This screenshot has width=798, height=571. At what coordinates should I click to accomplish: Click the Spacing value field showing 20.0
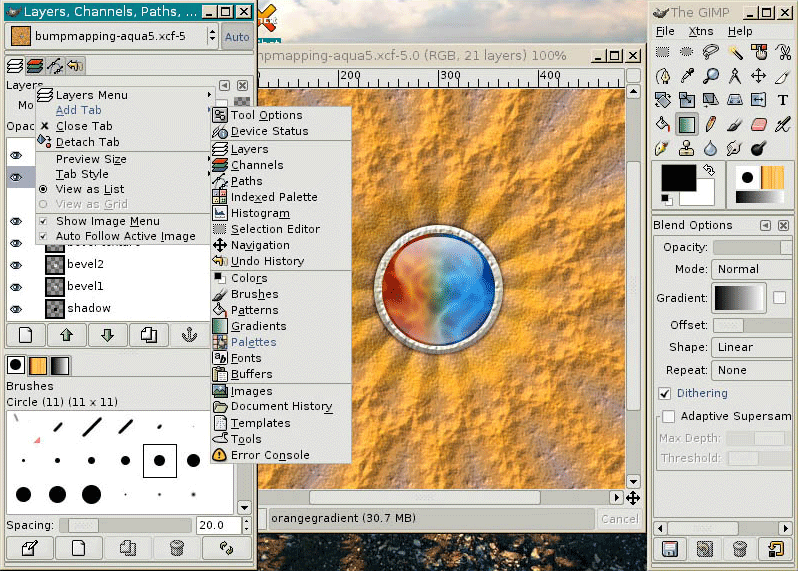[211, 525]
